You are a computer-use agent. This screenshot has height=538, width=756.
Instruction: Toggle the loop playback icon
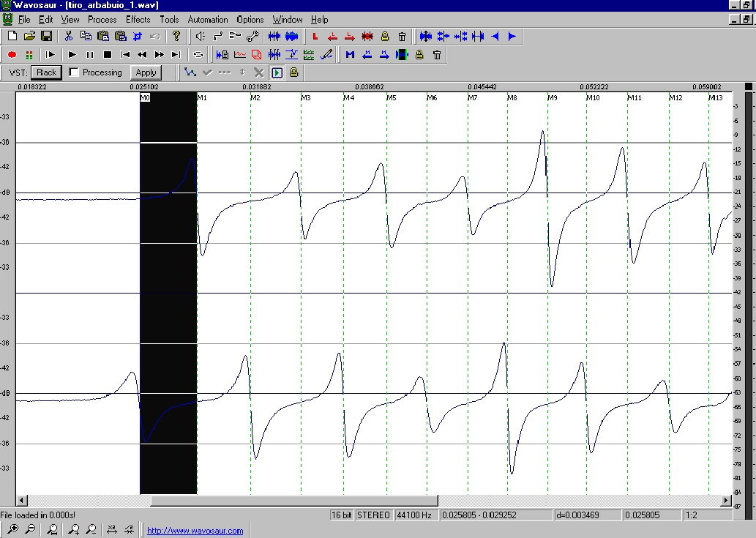click(x=198, y=54)
